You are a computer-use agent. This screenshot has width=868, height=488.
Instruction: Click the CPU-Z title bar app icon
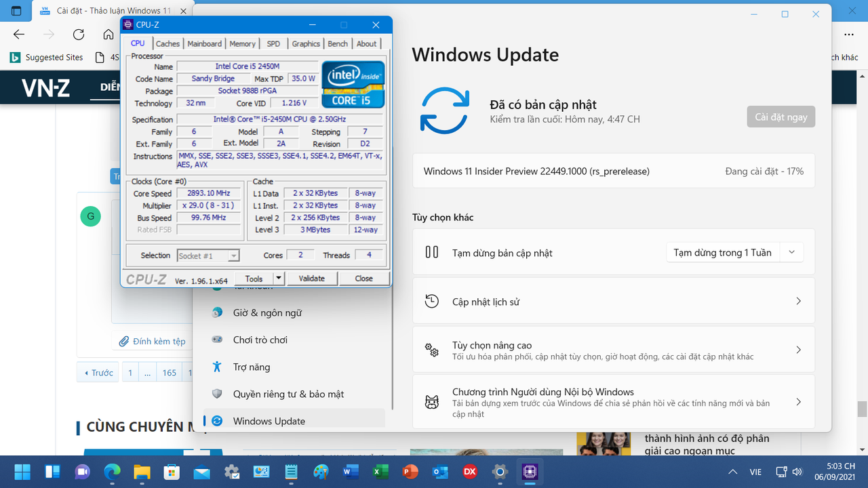[128, 25]
